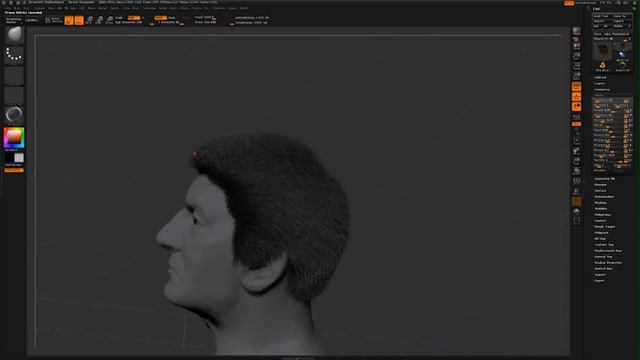Toggle the orange Zadd button
This screenshot has height=360, width=640.
(160, 18)
